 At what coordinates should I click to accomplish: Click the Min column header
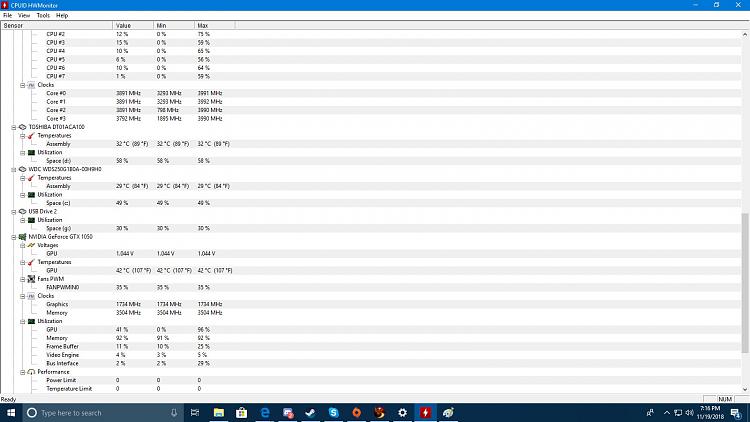click(x=174, y=25)
